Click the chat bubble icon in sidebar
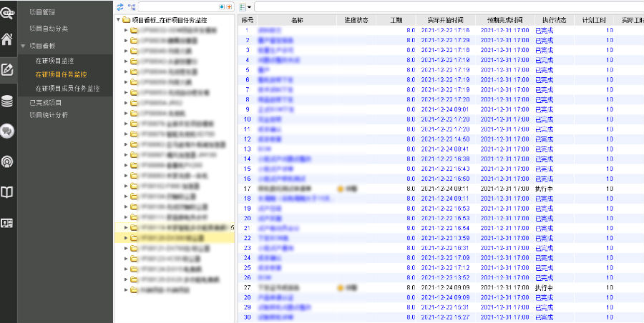 (7, 131)
